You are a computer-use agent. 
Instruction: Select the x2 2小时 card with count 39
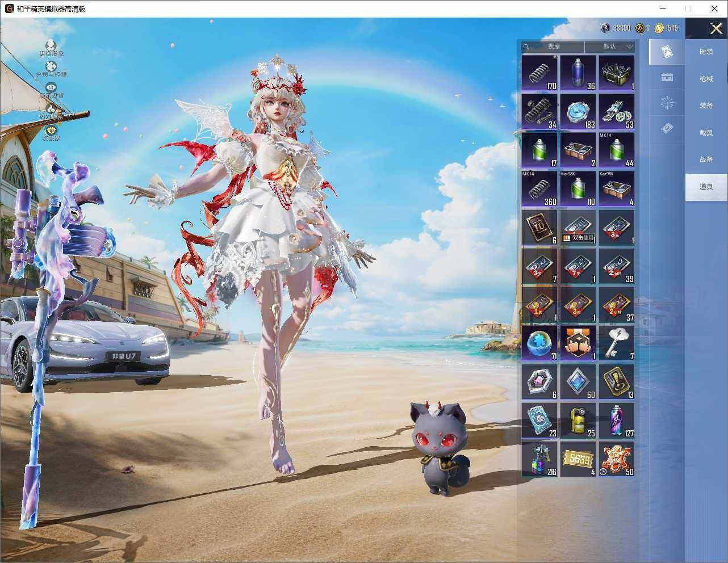[x=617, y=266]
